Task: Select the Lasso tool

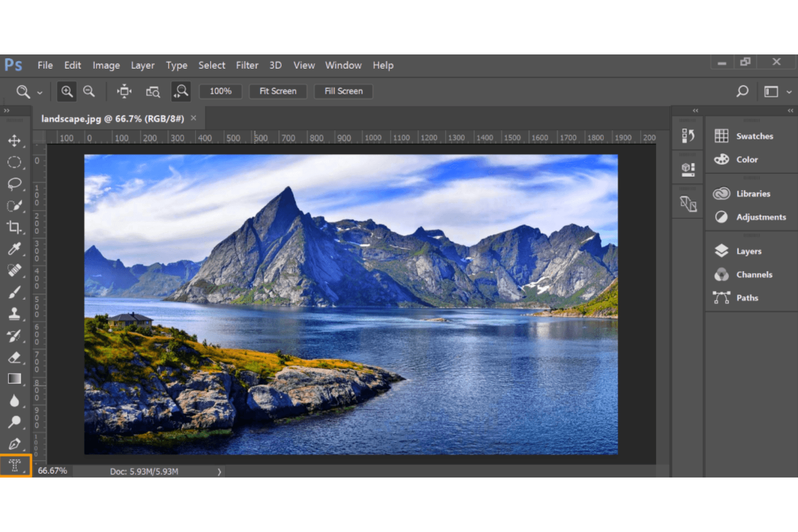Action: point(15,184)
